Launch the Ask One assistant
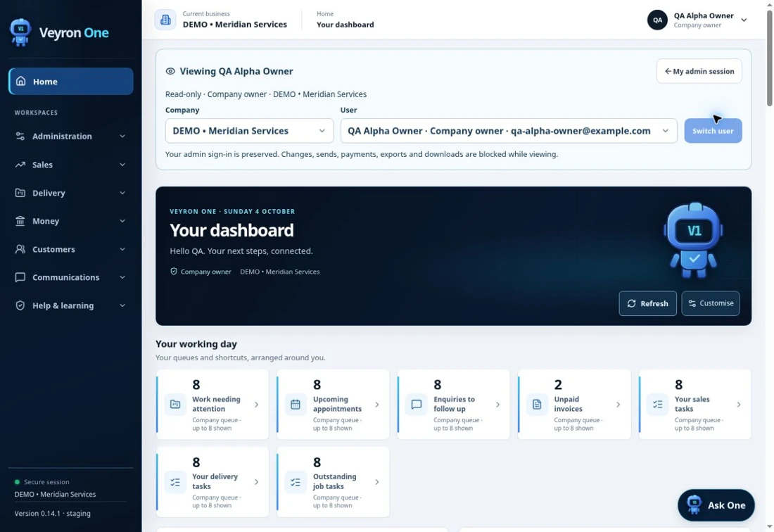 (x=716, y=505)
